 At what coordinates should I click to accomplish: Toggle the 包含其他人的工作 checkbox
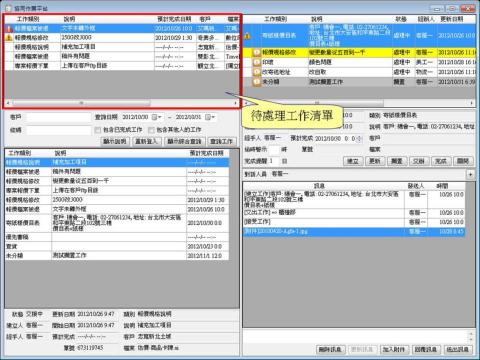click(151, 130)
